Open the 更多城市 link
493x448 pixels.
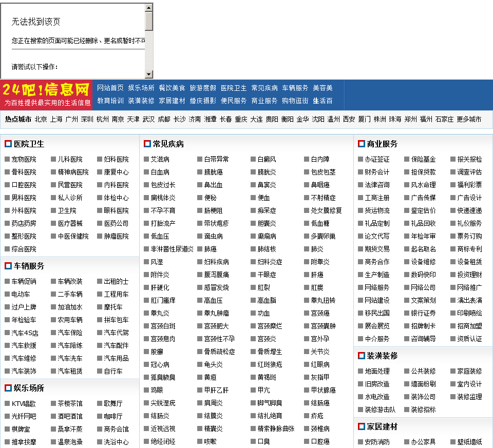tap(469, 120)
